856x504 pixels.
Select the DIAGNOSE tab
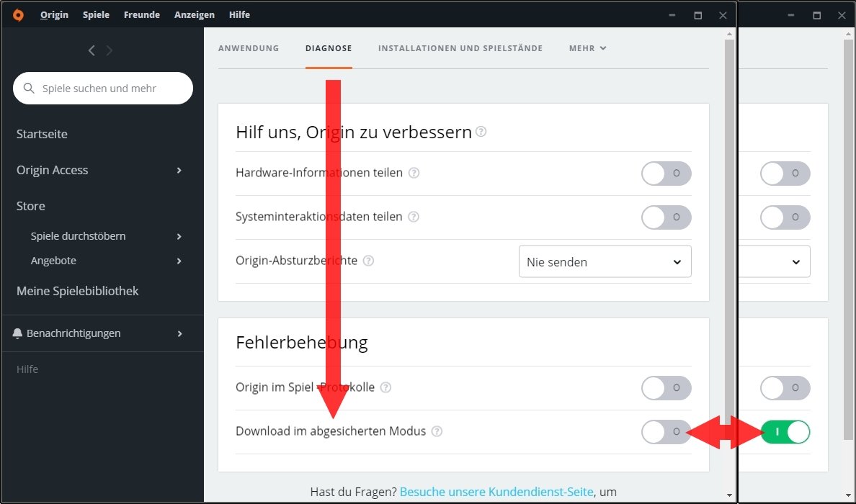click(329, 48)
